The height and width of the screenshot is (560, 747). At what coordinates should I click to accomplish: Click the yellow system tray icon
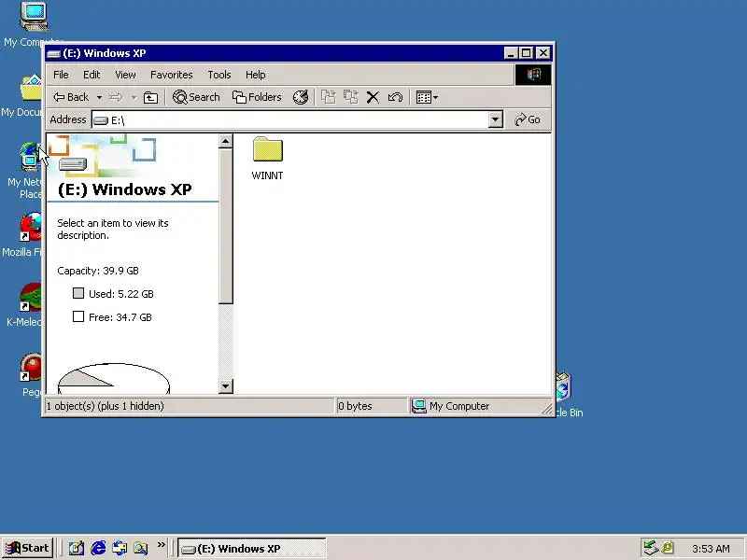point(668,548)
